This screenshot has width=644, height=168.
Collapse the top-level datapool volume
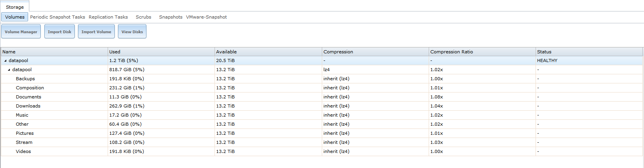[5, 61]
